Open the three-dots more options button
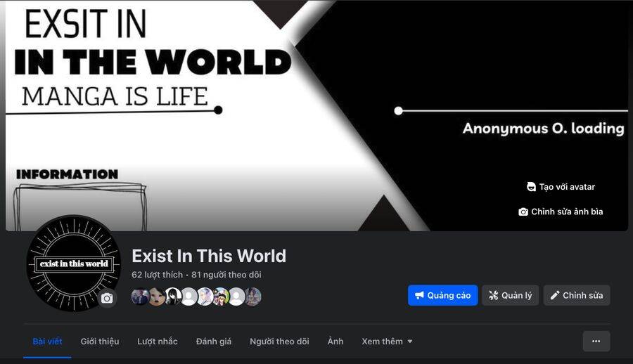633x364 pixels. [596, 342]
